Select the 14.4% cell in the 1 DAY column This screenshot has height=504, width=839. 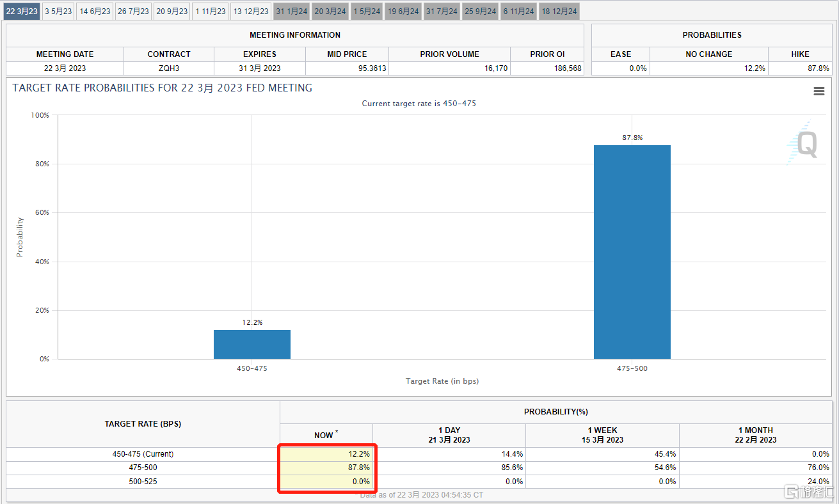click(x=449, y=454)
